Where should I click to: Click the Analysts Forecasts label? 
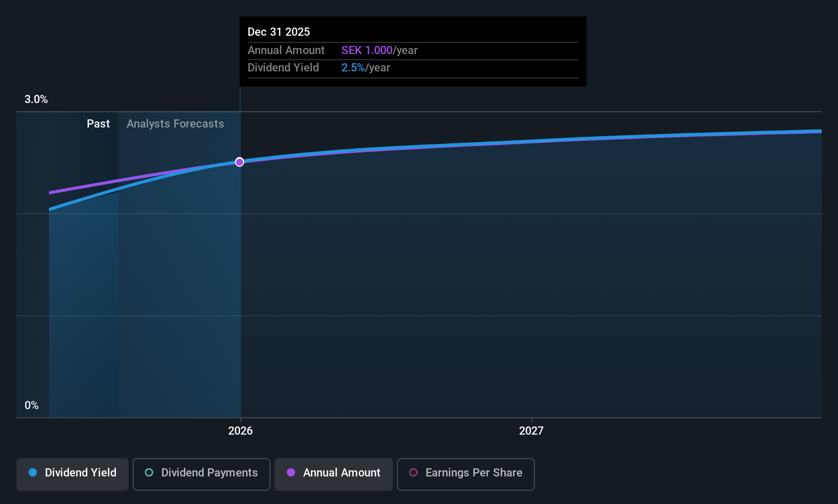(x=175, y=123)
